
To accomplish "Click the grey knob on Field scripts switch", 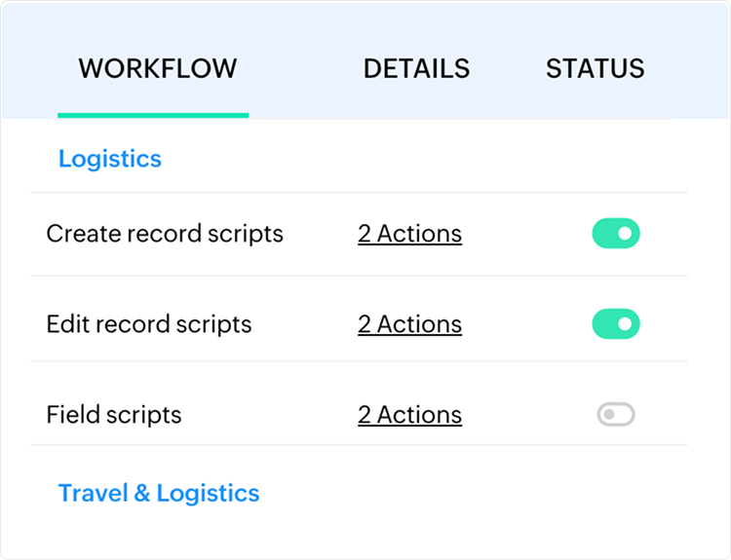I will point(607,415).
